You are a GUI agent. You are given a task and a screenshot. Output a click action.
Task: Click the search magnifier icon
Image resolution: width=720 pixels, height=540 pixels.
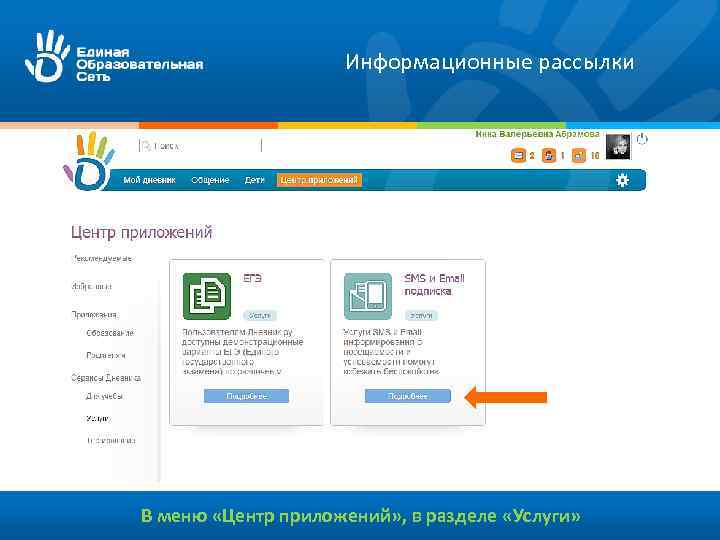[146, 146]
